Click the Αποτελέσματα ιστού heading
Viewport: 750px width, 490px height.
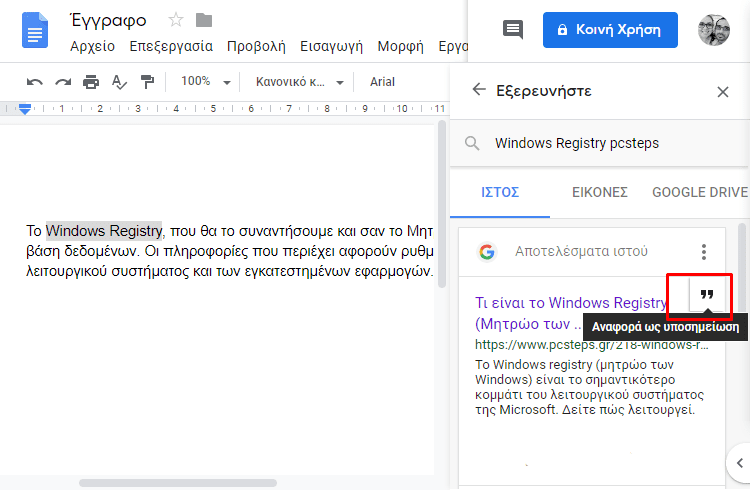pyautogui.click(x=581, y=252)
